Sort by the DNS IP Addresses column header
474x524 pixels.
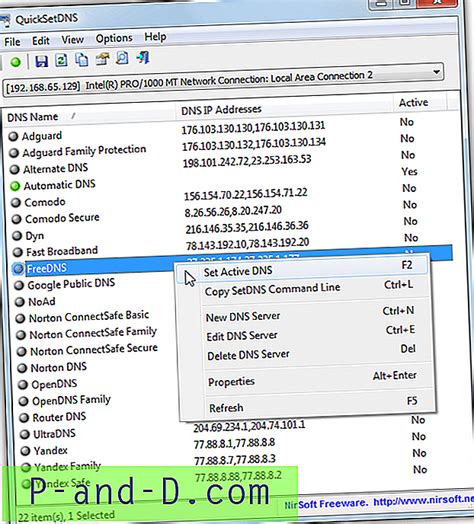(221, 110)
